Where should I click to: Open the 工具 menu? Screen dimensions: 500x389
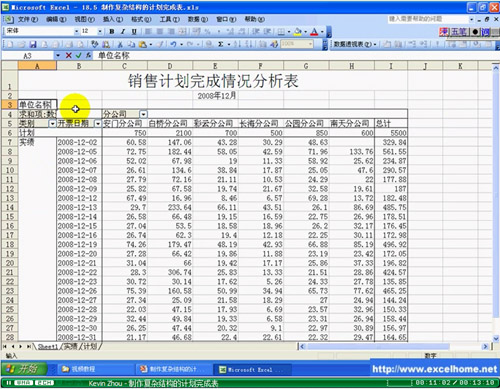tap(169, 19)
